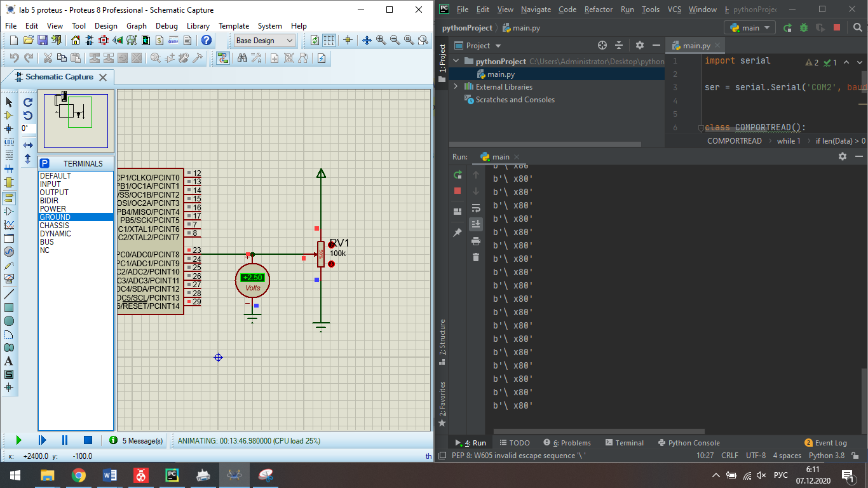Collapse the pythonProject tree node
Screen dimensions: 868x488
pyautogui.click(x=456, y=62)
